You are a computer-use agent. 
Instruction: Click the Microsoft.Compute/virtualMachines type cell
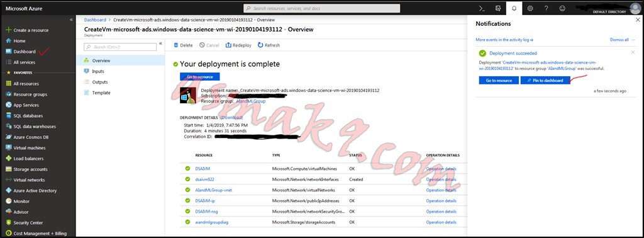(304, 169)
